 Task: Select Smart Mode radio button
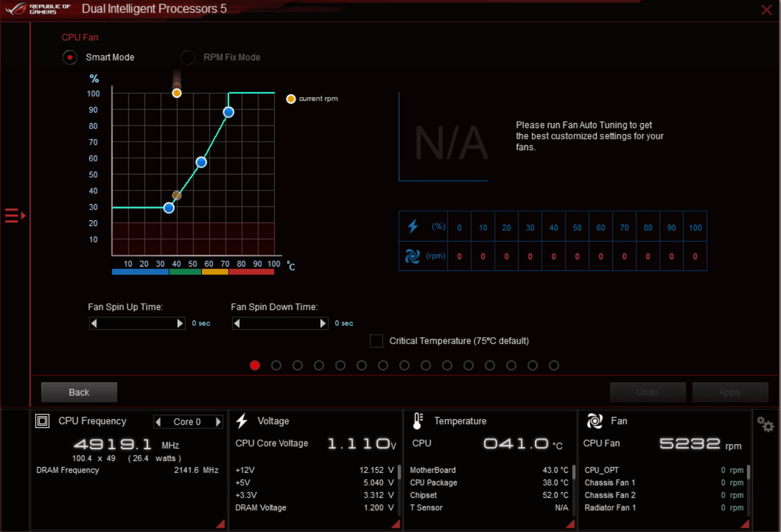pos(70,57)
